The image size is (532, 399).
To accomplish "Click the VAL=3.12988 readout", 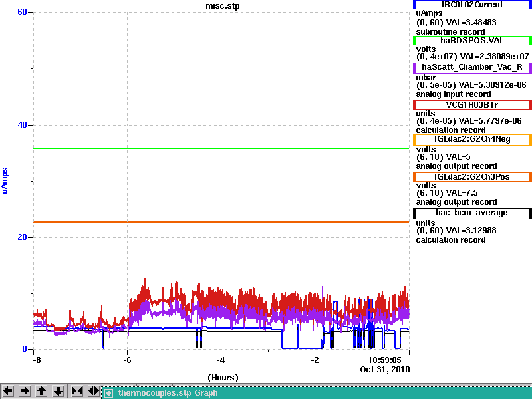I will pos(471,231).
